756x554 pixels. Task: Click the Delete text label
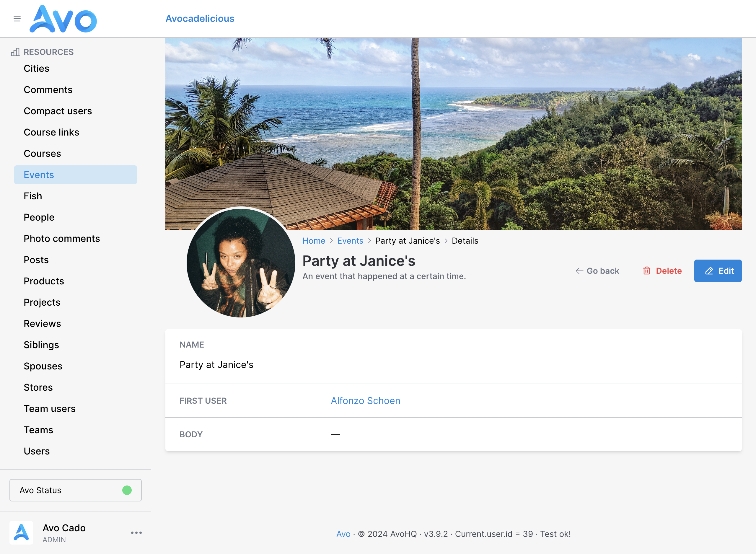tap(669, 271)
